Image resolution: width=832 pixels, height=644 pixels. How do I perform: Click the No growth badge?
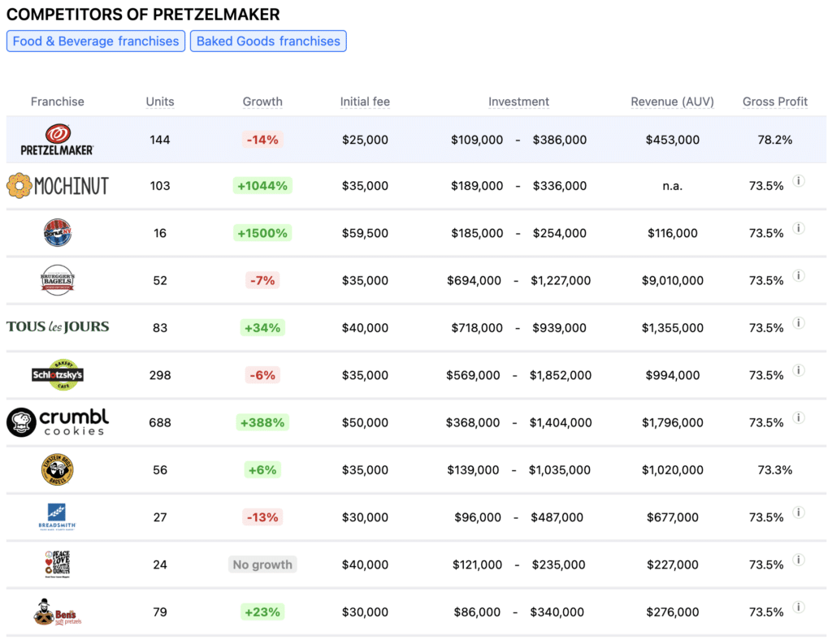(262, 564)
